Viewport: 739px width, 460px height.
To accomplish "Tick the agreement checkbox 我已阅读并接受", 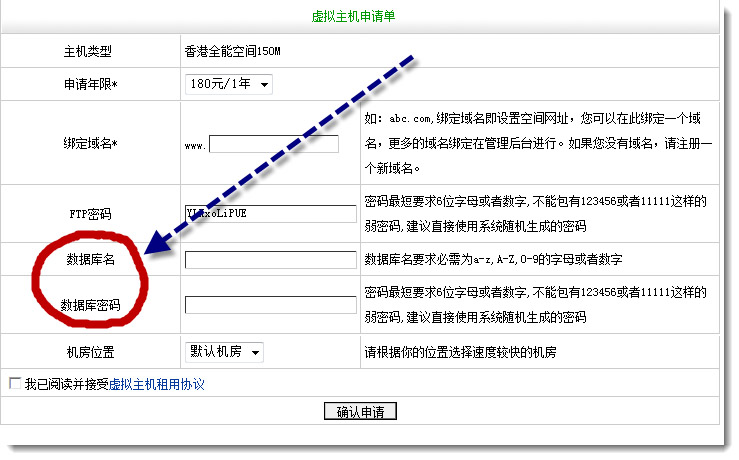I will pyautogui.click(x=14, y=384).
